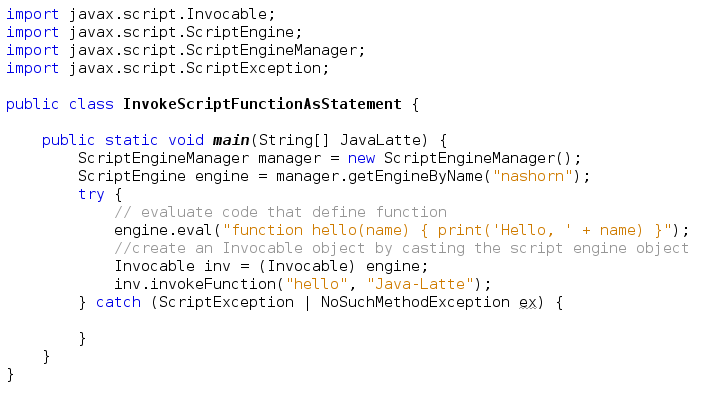Click the "hello" string argument
Screen dimensions: 704x395
317,284
